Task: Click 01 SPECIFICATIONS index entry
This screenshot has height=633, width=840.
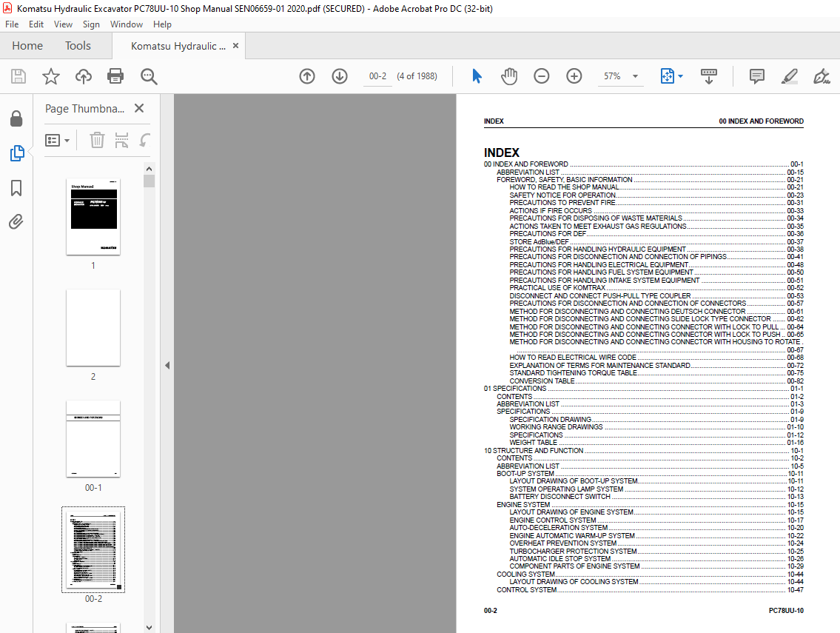Action: [643, 388]
